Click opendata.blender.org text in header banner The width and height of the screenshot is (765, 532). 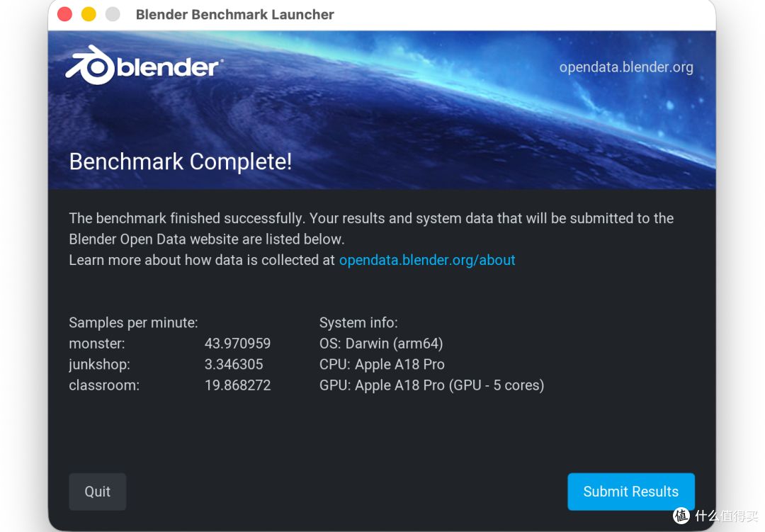point(626,67)
